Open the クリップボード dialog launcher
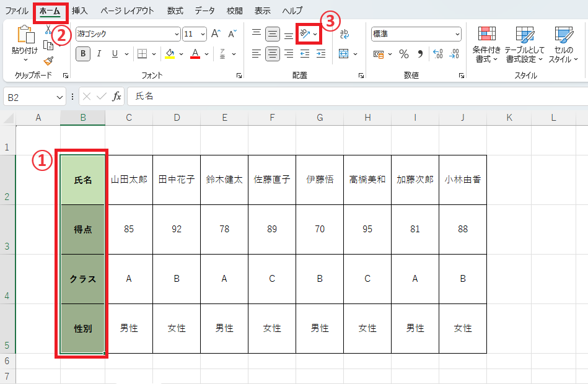Image resolution: width=588 pixels, height=384 pixels. point(66,76)
